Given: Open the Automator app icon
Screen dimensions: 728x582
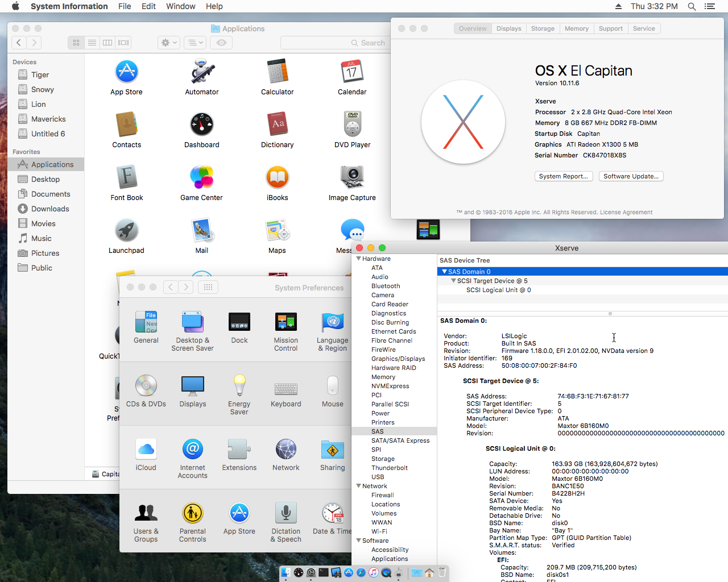Looking at the screenshot, I should pos(202,72).
